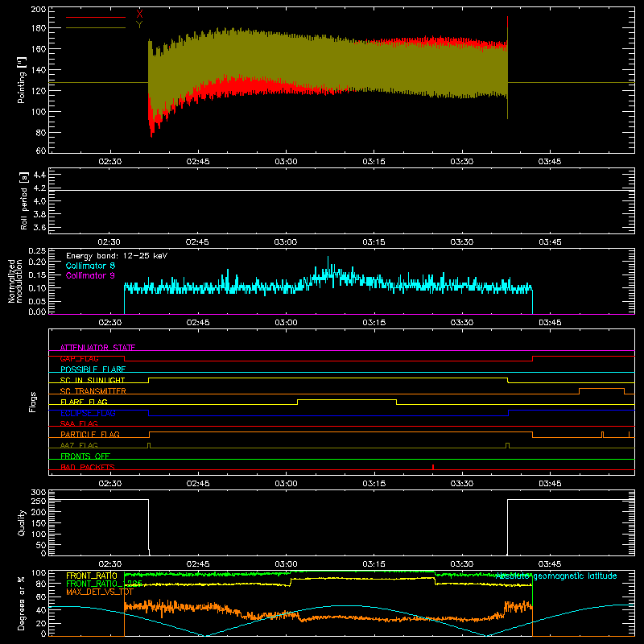The image size is (644, 644).
Task: Click the 0.25 tick on modulation axis
Action: coord(37,250)
